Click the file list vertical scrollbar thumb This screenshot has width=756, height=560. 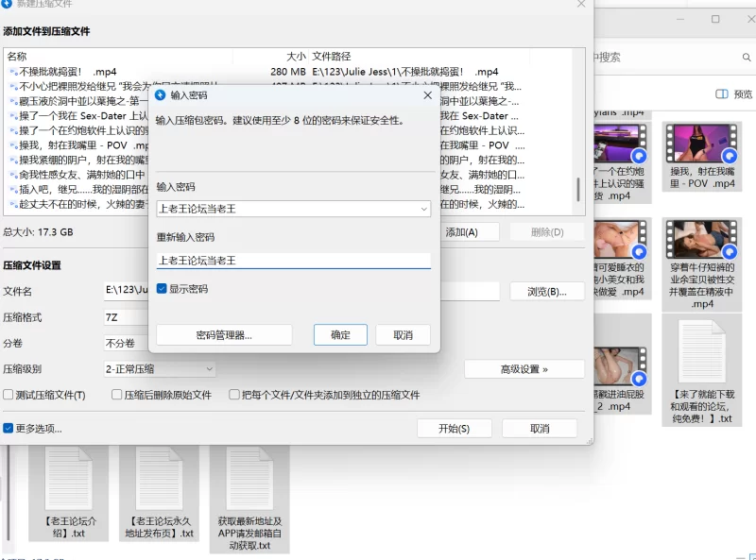coord(578,190)
